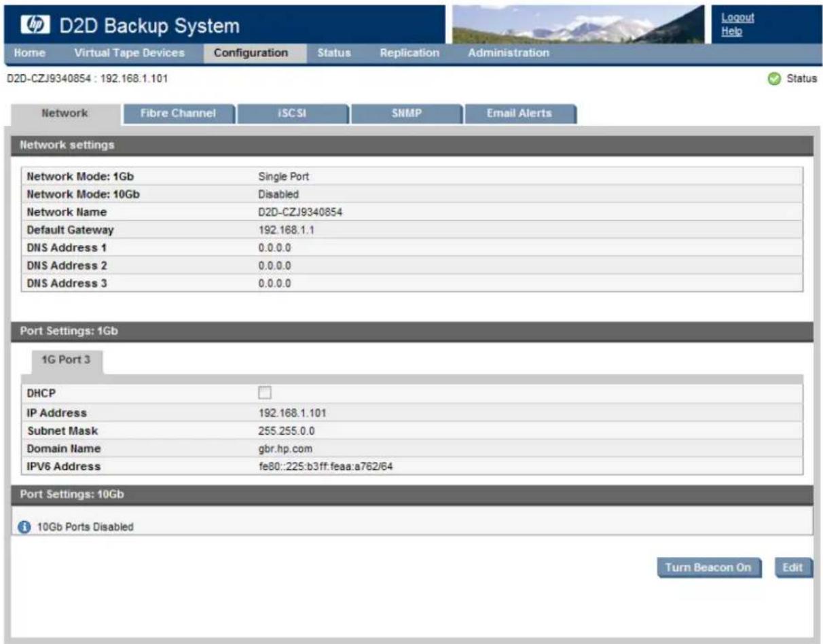The width and height of the screenshot is (823, 644).
Task: Click the Port Settings: 1Gb header
Action: pos(411,332)
